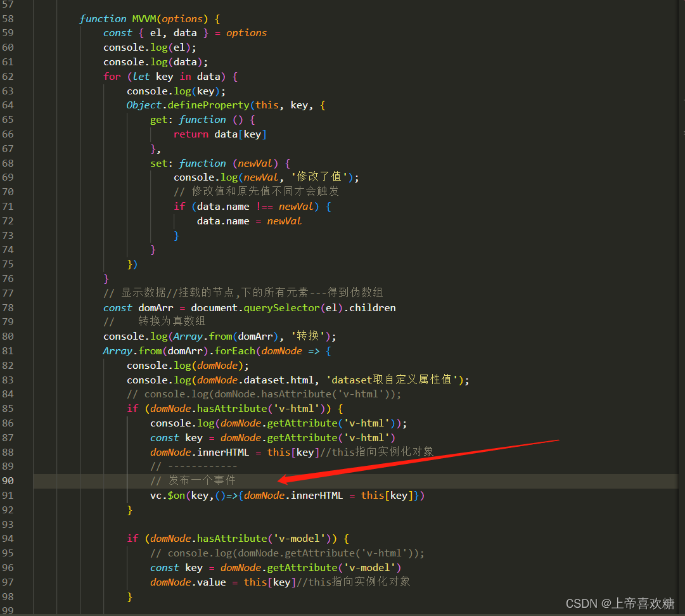Image resolution: width=685 pixels, height=616 pixels.
Task: Click 'hasAttribute' on line 85
Action: [x=232, y=409]
